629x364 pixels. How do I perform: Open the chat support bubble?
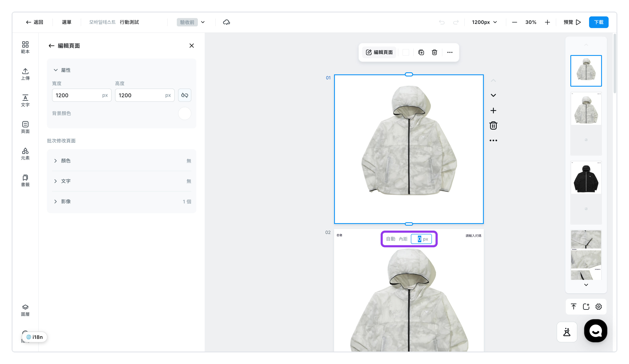(596, 331)
